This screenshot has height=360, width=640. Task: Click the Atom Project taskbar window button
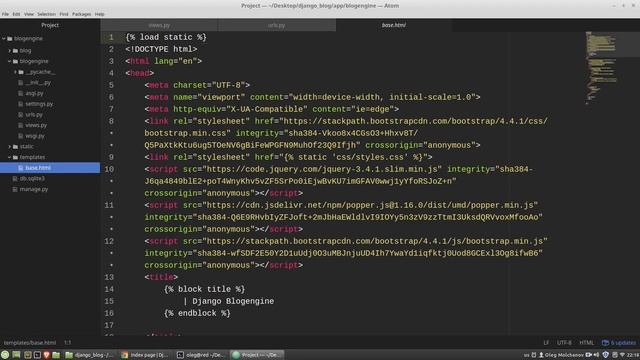tap(256, 355)
